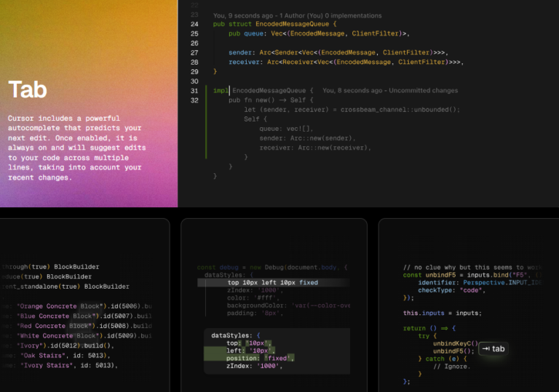Click the suggested crossbeam_channel::unbounded() ghost text
The height and width of the screenshot is (392, 559).
point(401,109)
